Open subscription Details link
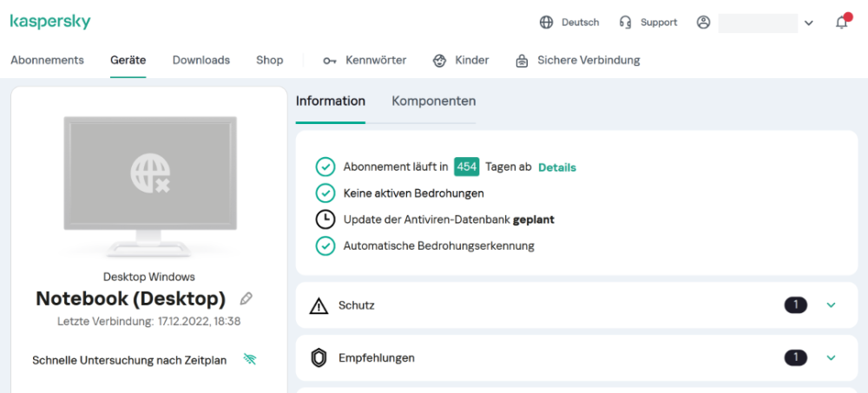 pyautogui.click(x=556, y=167)
